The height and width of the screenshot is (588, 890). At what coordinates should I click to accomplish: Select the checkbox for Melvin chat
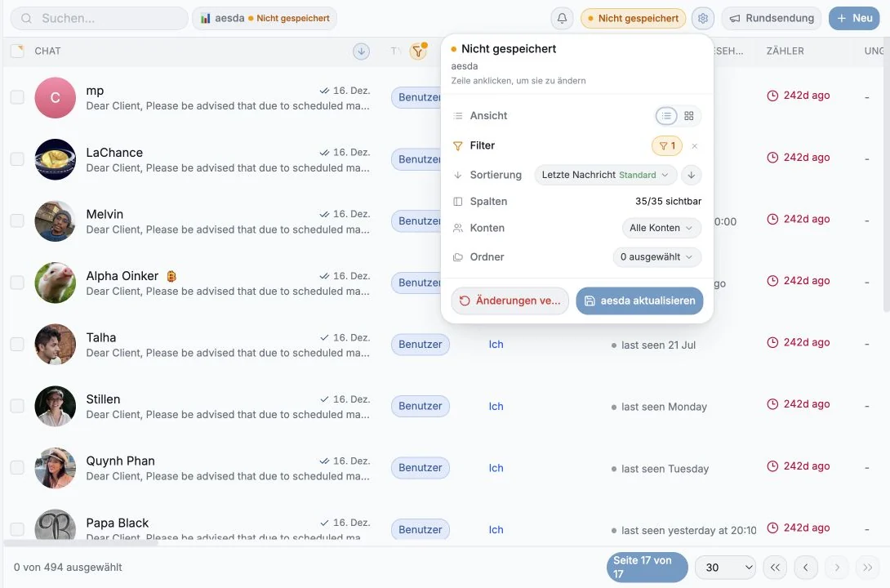click(x=18, y=220)
